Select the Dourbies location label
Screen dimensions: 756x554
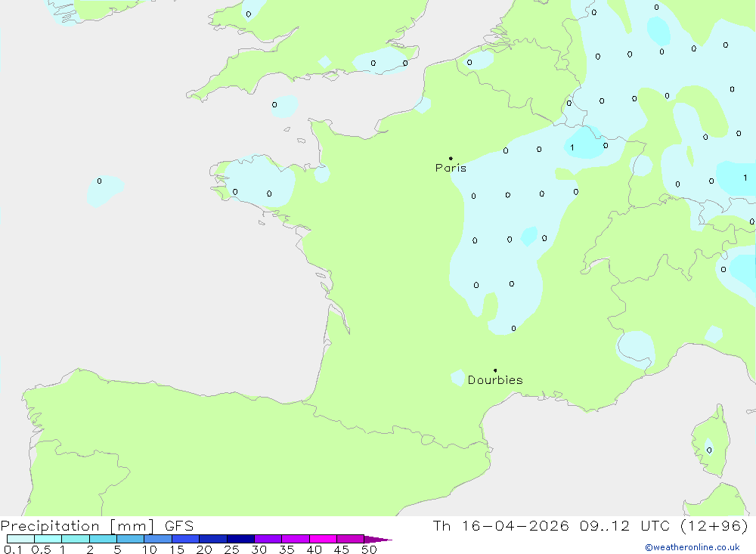coord(495,380)
